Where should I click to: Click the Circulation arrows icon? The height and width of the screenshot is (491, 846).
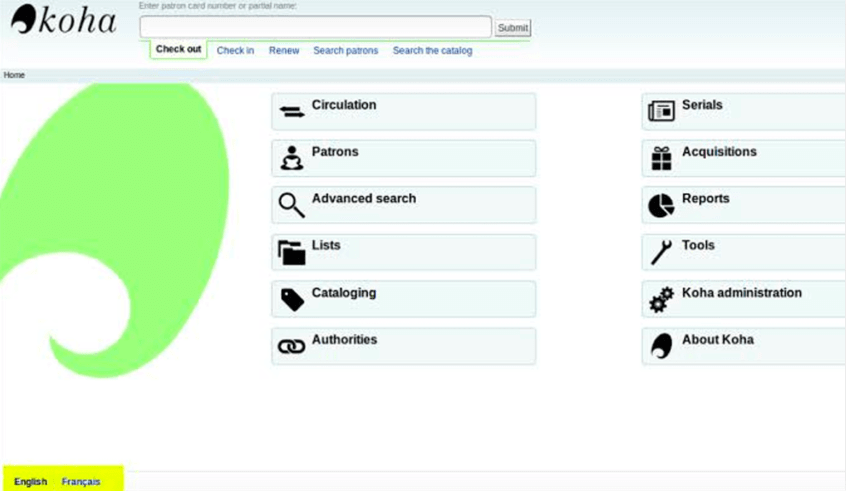click(x=292, y=112)
